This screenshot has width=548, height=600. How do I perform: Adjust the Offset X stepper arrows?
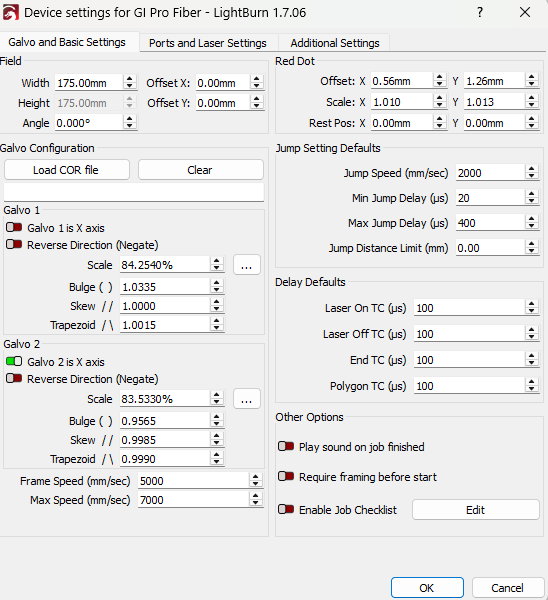point(257,82)
